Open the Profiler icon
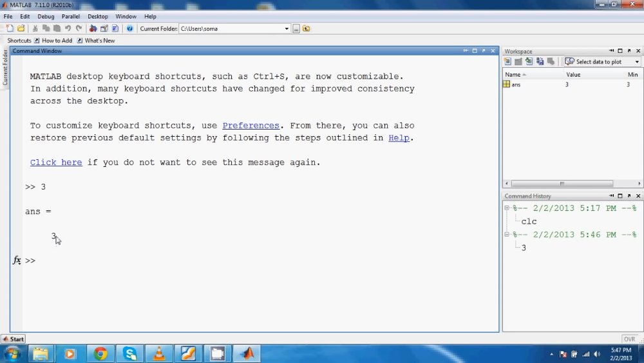 point(115,28)
